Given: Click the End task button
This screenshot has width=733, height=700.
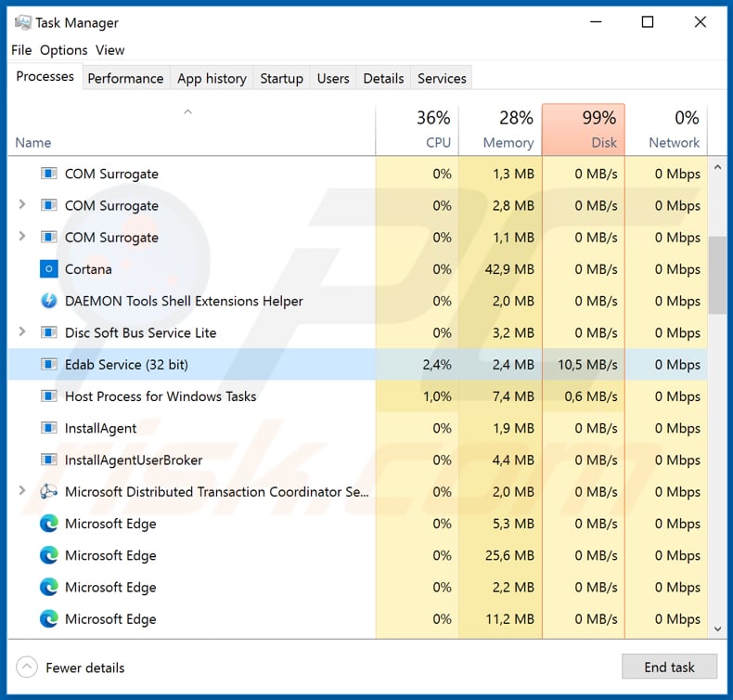Looking at the screenshot, I should point(669,667).
